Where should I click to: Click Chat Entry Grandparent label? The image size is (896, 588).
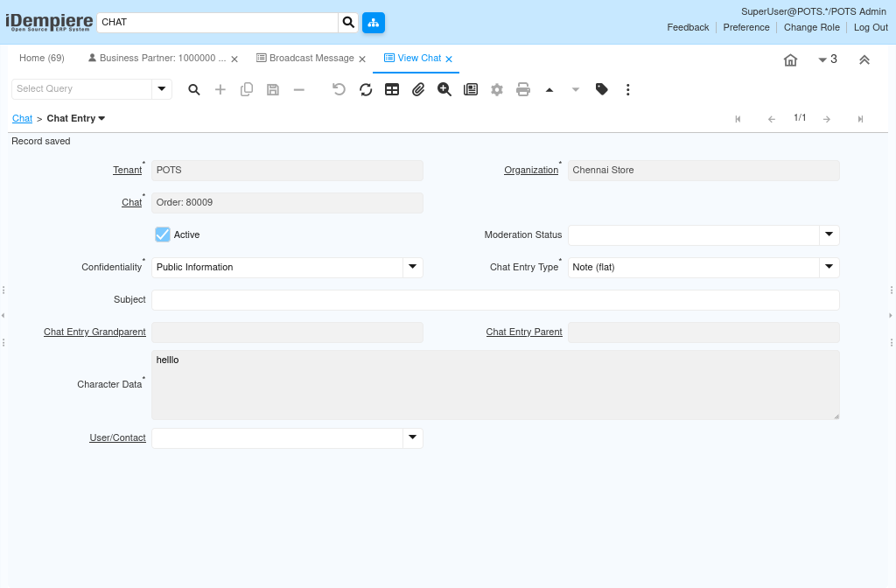click(x=94, y=332)
